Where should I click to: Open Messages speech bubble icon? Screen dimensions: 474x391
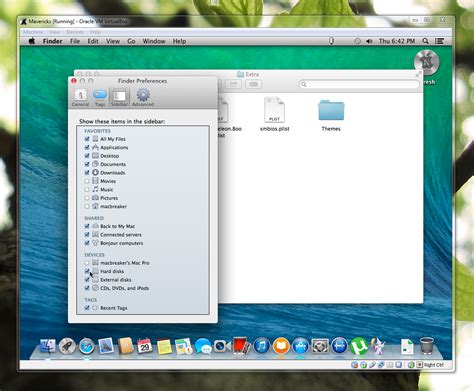[x=203, y=346]
